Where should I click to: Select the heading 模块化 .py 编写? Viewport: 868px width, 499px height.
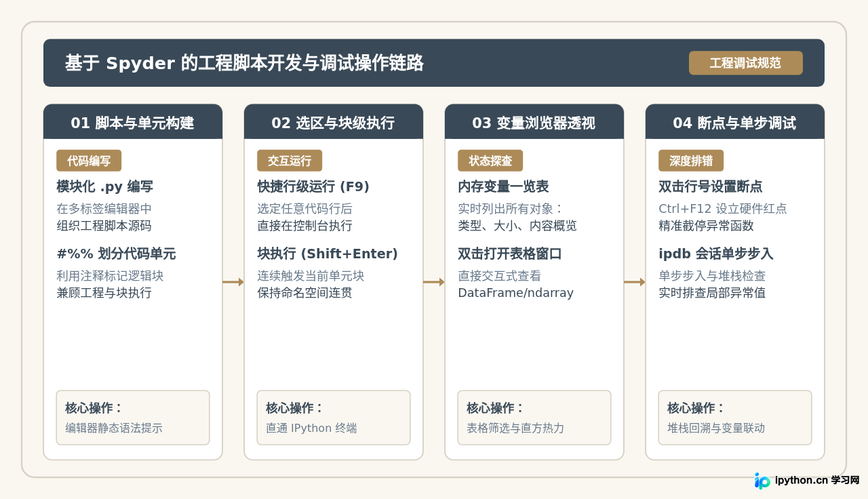click(105, 186)
